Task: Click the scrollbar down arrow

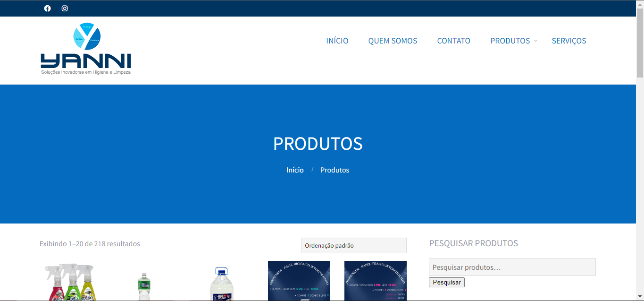Action: pyautogui.click(x=640, y=297)
